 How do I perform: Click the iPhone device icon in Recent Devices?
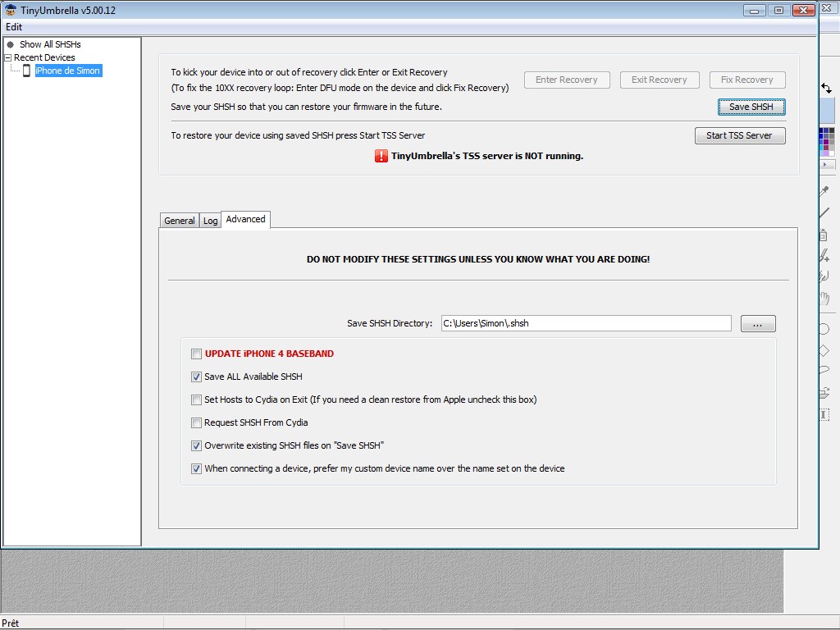[26, 71]
